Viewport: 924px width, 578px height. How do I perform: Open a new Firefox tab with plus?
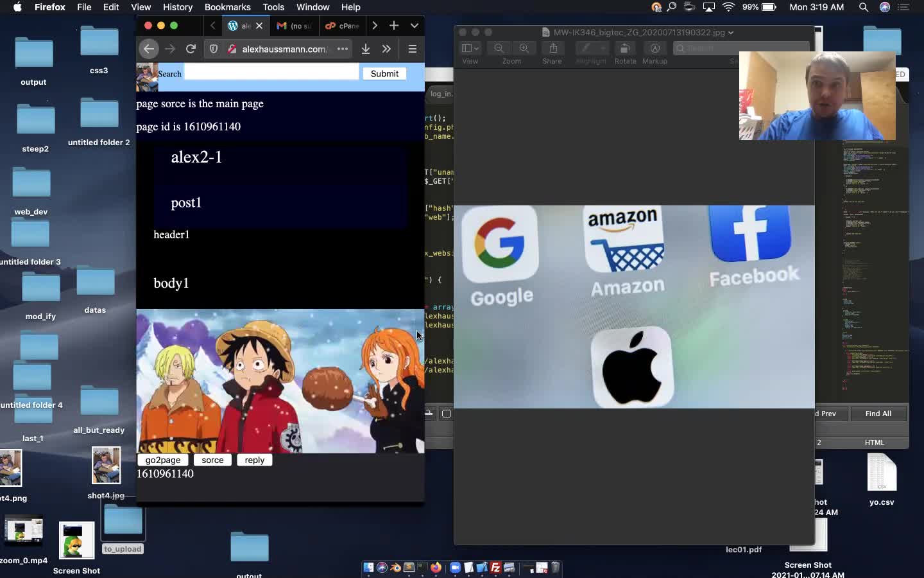tap(394, 26)
